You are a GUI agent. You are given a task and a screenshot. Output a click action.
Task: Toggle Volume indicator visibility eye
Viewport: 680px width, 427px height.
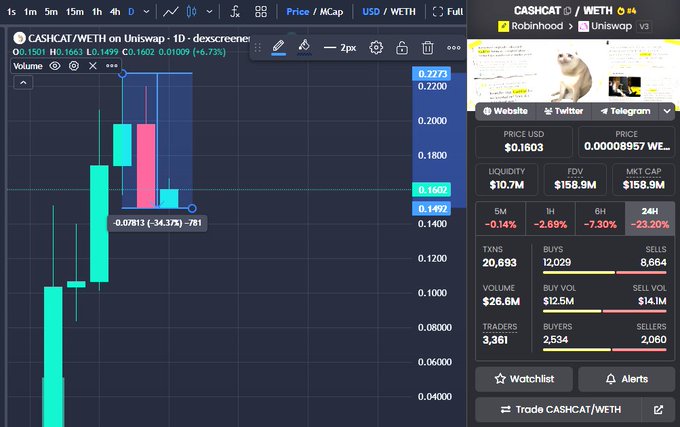pyautogui.click(x=55, y=66)
